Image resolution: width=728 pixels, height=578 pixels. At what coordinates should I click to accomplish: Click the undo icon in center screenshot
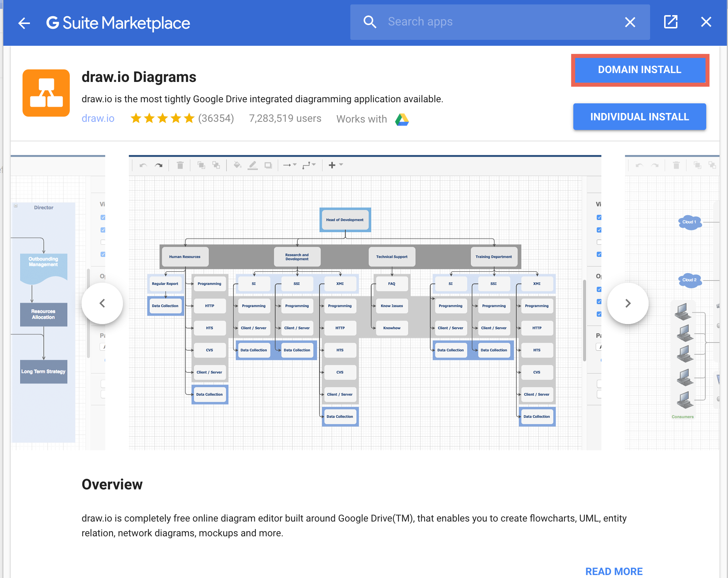(x=143, y=165)
